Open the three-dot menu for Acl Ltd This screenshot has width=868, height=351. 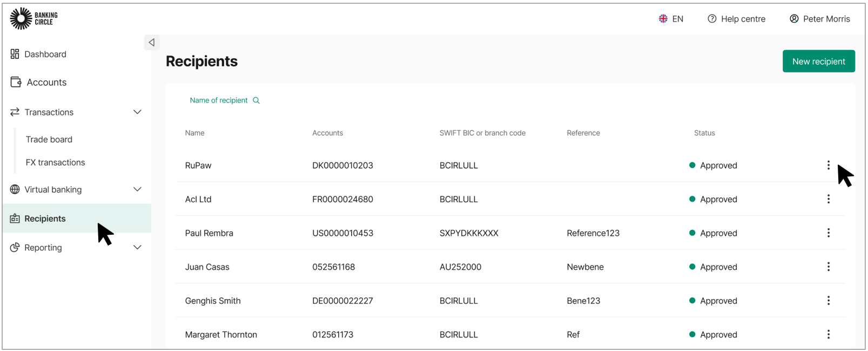click(x=828, y=199)
